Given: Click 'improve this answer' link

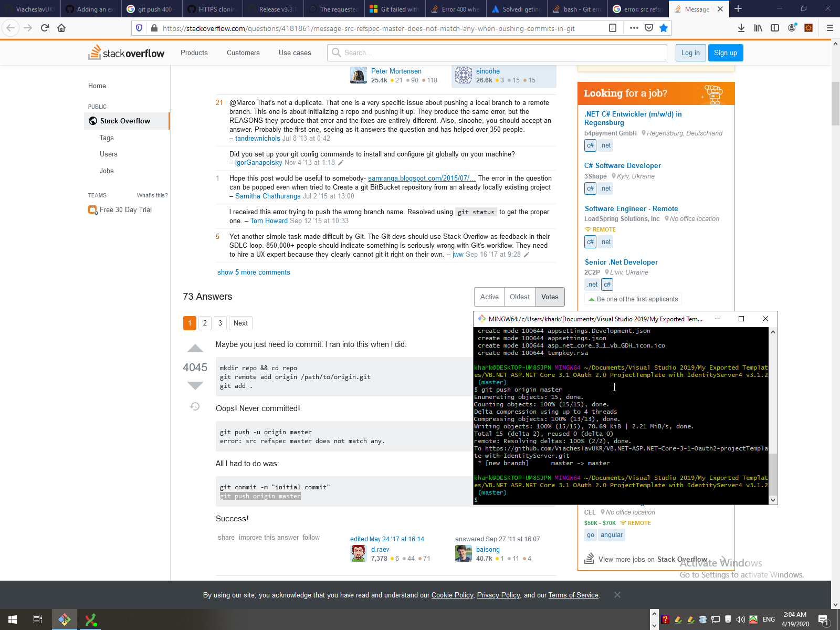Looking at the screenshot, I should tap(269, 537).
